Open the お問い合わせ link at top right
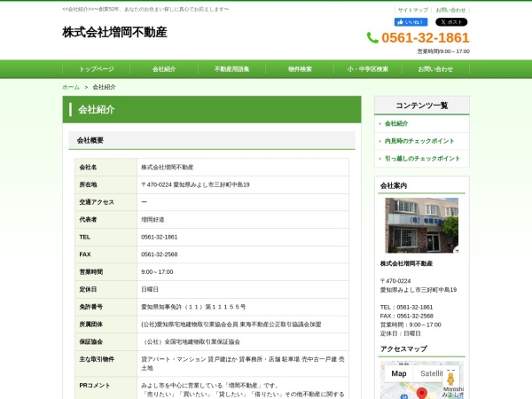 pyautogui.click(x=450, y=10)
